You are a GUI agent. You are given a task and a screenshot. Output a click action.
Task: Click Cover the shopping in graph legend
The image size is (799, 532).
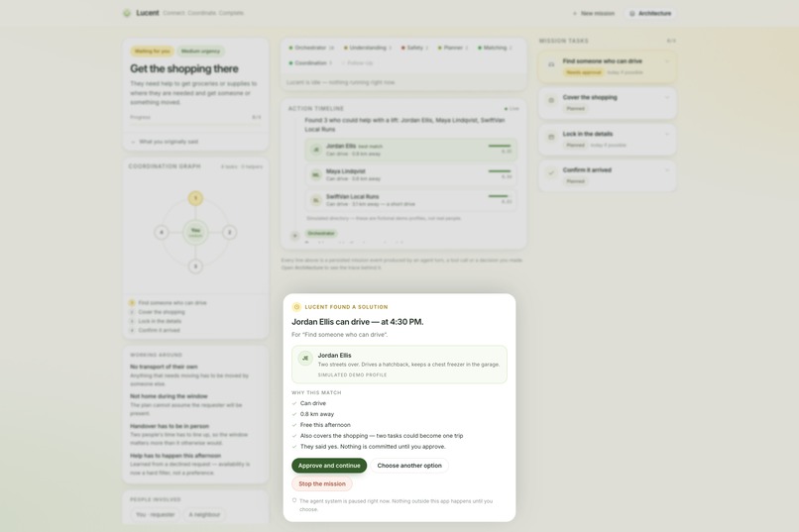[x=162, y=312]
